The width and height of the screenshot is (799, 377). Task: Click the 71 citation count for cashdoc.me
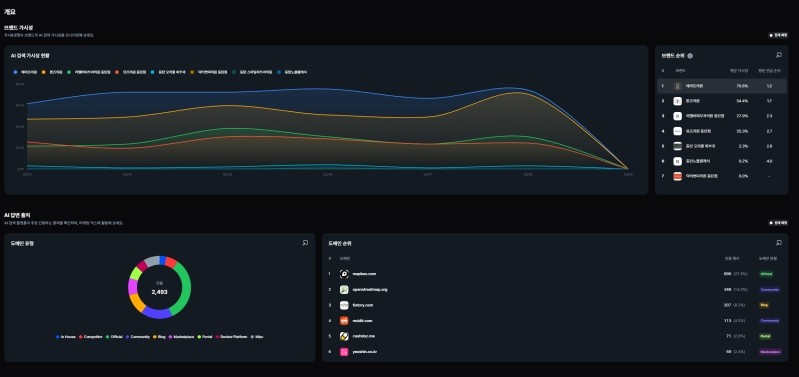coord(729,336)
